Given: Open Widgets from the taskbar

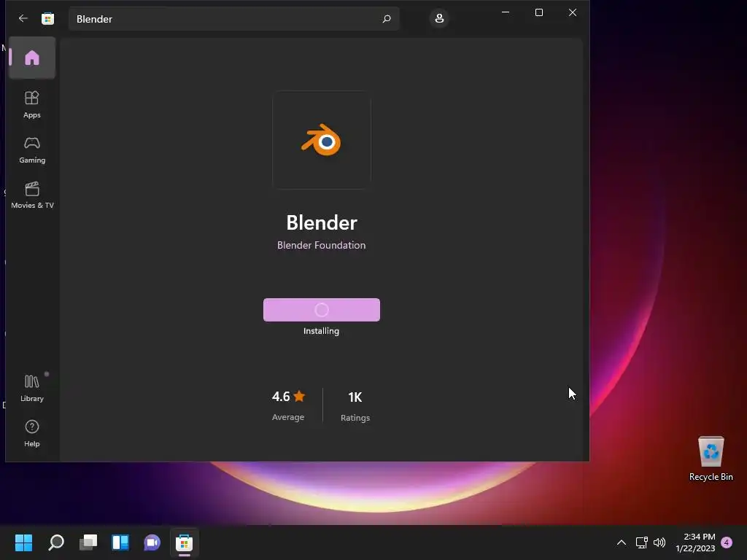Looking at the screenshot, I should tap(120, 542).
